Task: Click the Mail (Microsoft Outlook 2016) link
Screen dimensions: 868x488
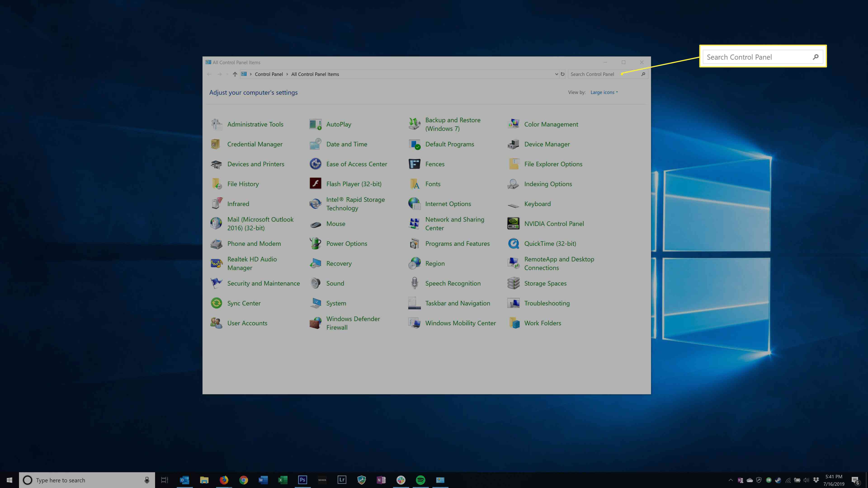Action: click(260, 224)
